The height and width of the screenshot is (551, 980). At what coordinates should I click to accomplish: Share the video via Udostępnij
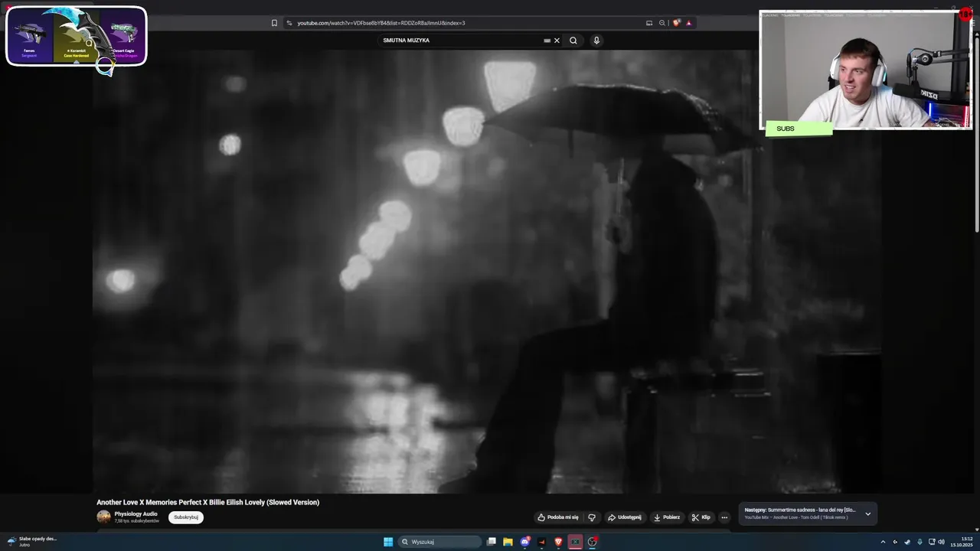pyautogui.click(x=624, y=517)
